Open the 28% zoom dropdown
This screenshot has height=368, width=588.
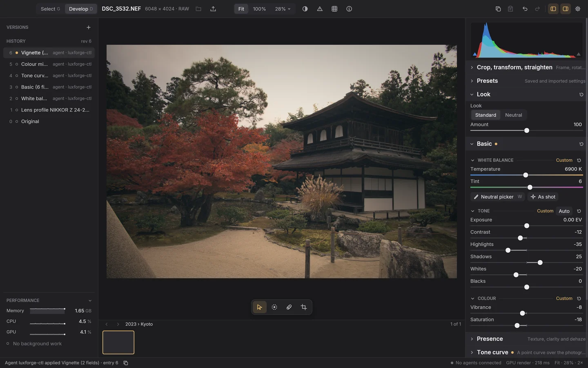click(283, 9)
